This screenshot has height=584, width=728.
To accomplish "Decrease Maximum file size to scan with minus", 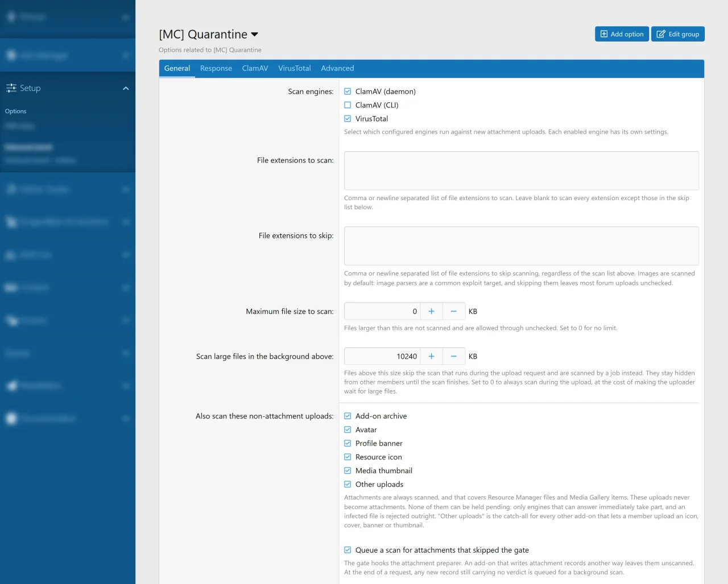I will 454,312.
